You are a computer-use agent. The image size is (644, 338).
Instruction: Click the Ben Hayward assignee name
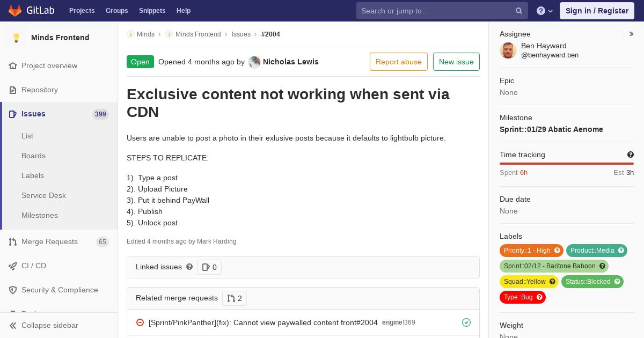(x=544, y=46)
